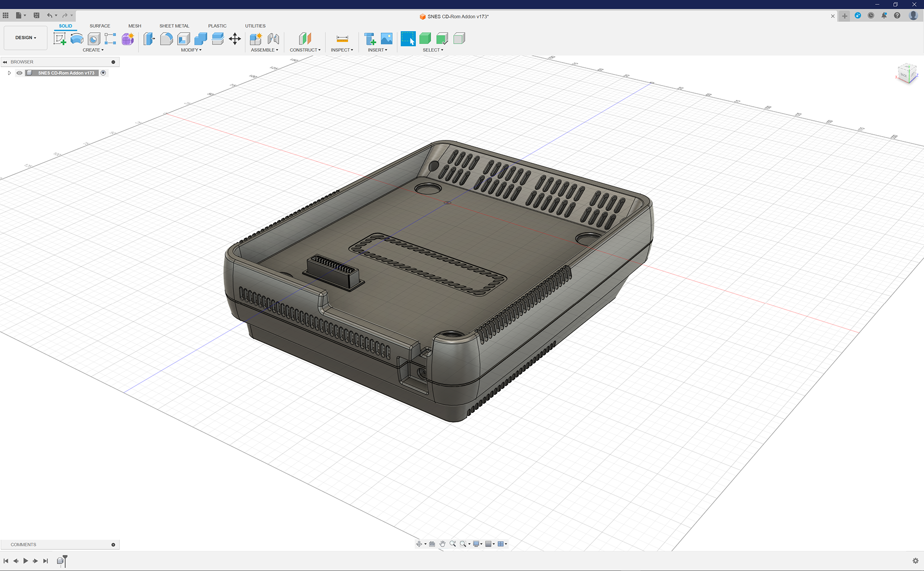Open the Data Panel grid icon
The width and height of the screenshot is (924, 571).
pyautogui.click(x=6, y=15)
